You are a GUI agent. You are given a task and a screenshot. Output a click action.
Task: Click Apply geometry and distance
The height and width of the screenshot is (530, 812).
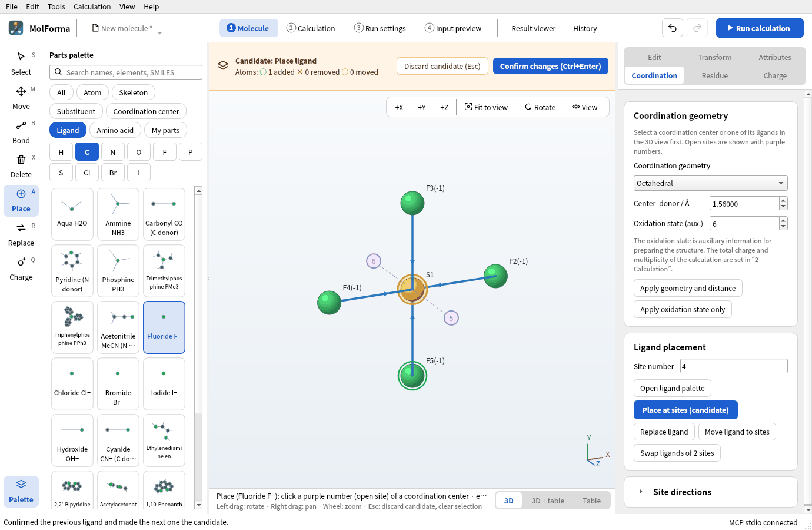click(688, 288)
